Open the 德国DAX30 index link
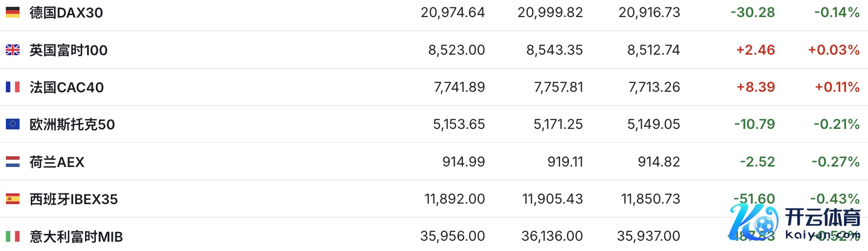 (66, 13)
